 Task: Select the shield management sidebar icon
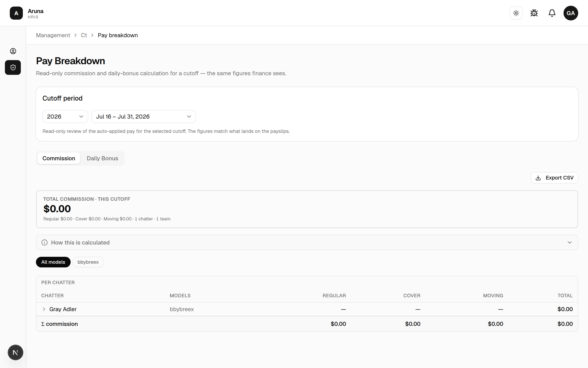[13, 67]
